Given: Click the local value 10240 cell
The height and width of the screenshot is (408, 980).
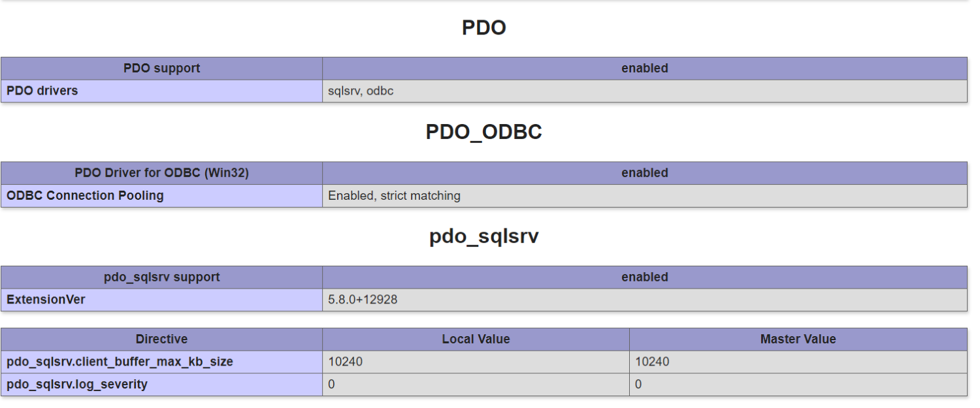Looking at the screenshot, I should point(345,362).
